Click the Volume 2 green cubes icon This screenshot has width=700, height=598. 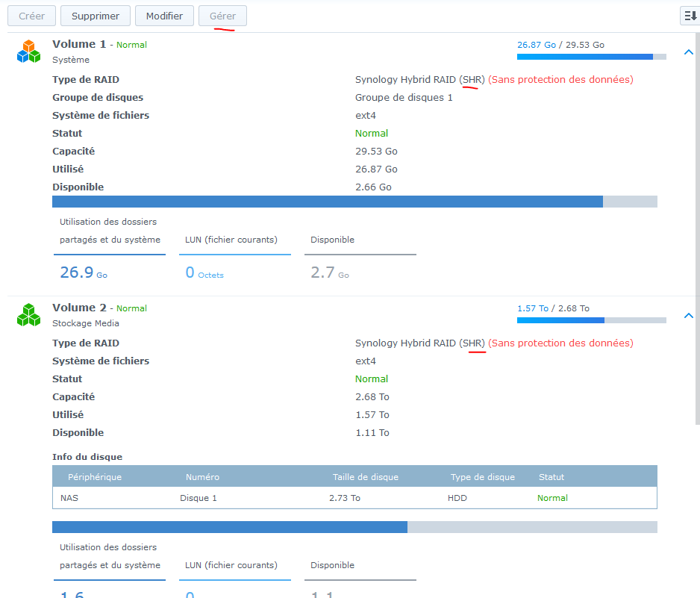(28, 315)
